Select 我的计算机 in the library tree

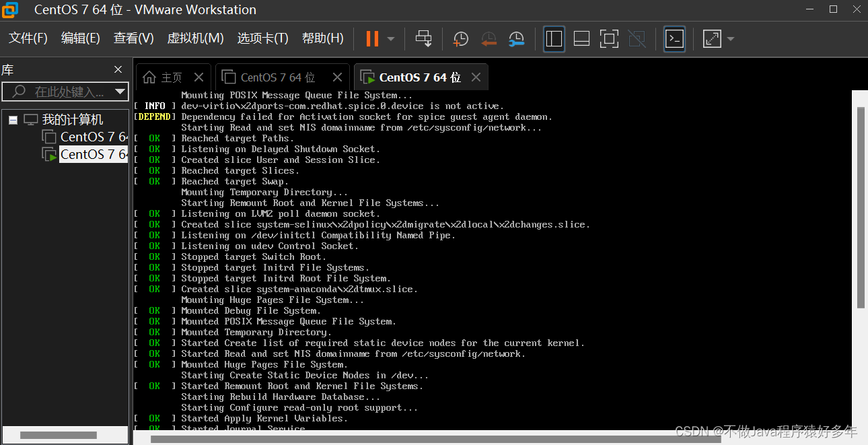tap(73, 120)
